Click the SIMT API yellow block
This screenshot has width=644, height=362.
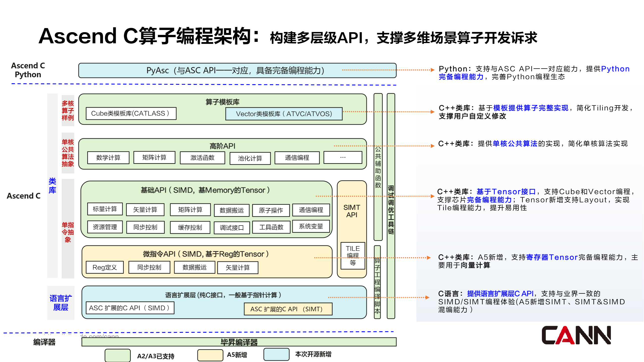351,211
